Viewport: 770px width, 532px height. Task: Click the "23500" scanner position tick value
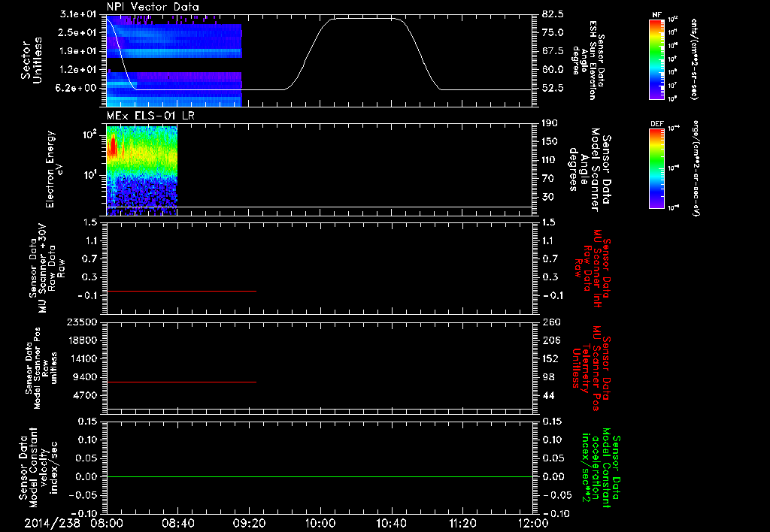click(x=83, y=322)
